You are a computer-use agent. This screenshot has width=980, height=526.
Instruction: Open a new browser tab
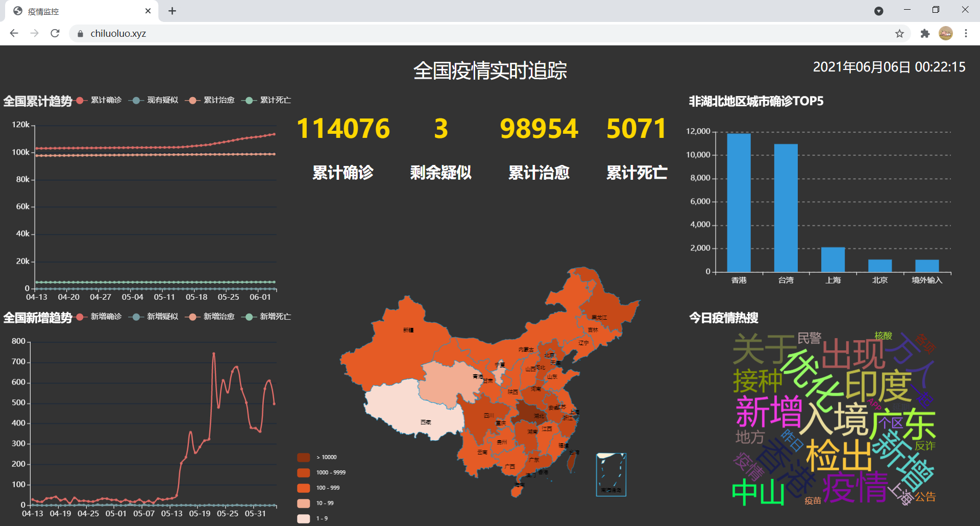tap(173, 11)
